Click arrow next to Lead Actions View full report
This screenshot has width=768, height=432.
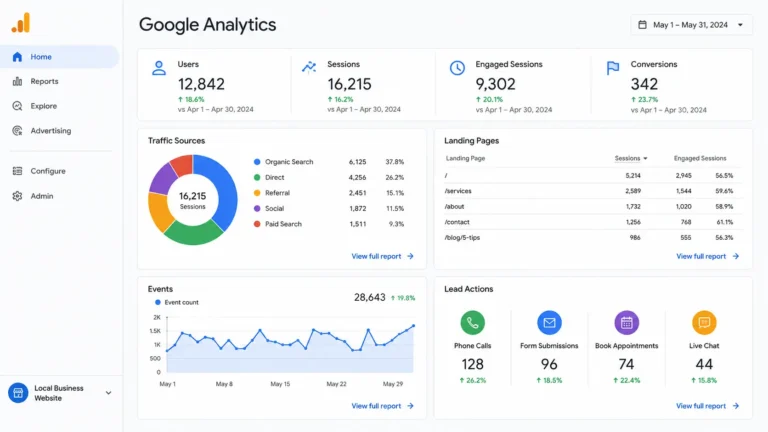(735, 406)
